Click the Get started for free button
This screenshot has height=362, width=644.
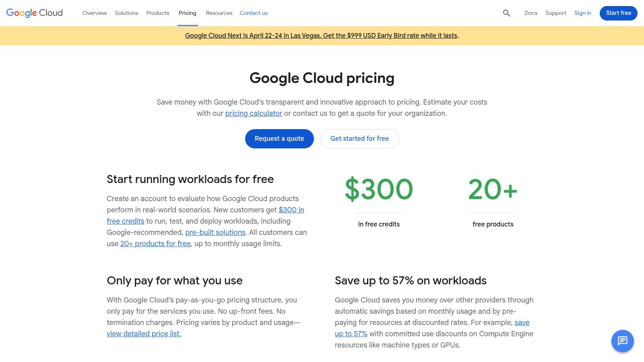click(x=359, y=138)
